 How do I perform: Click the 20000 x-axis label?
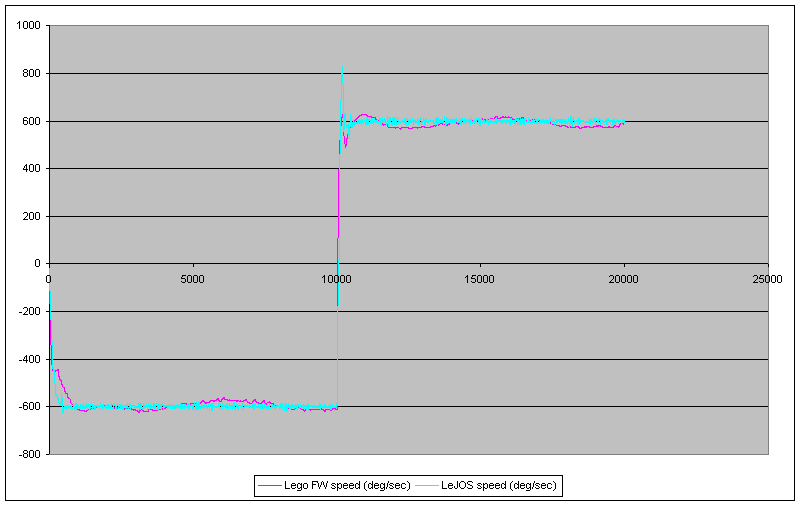click(x=624, y=279)
